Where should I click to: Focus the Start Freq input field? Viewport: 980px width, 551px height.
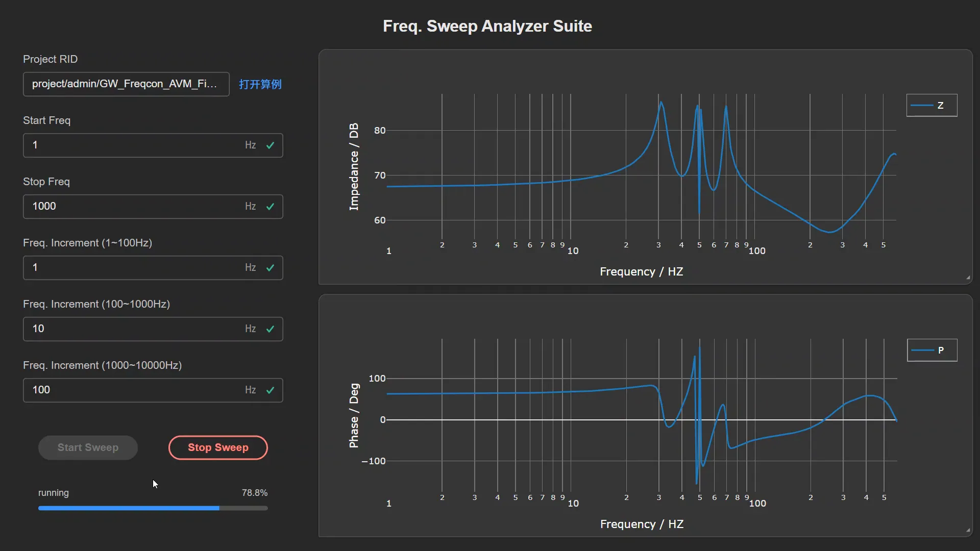[x=153, y=145]
